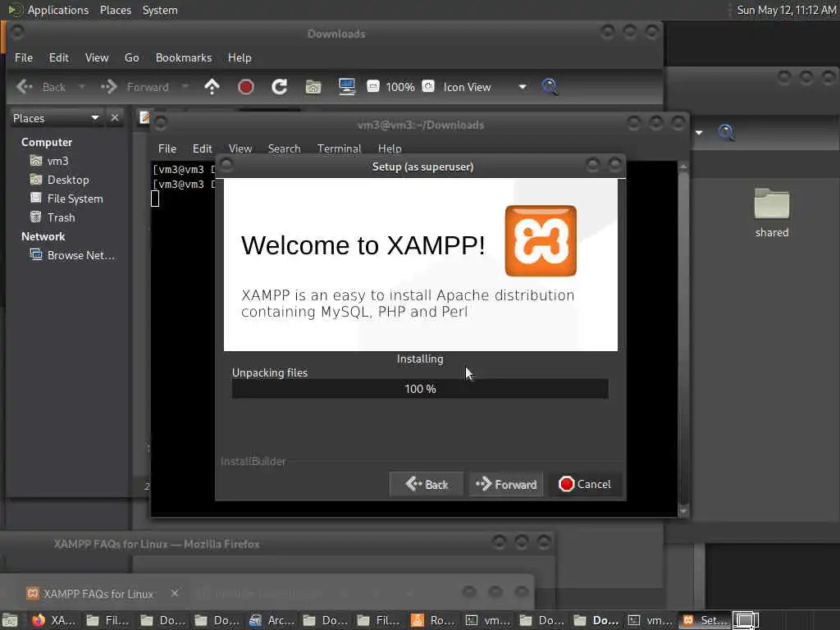Click the search magnifier in Downloads toolbar
This screenshot has width=840, height=630.
(x=550, y=87)
